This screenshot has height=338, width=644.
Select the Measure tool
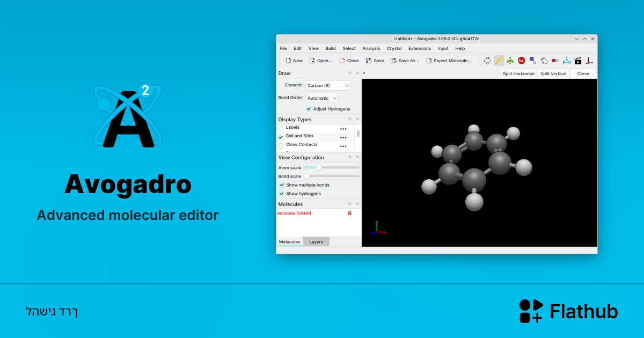566,60
